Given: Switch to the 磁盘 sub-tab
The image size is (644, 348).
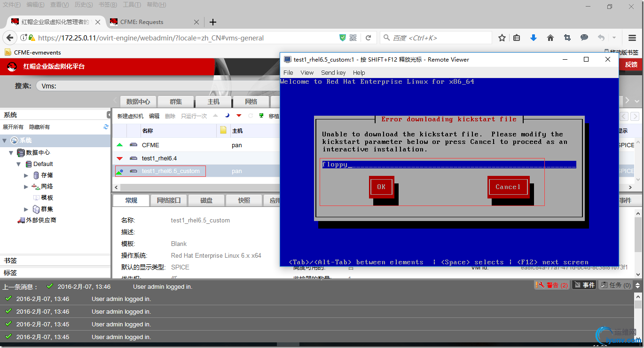Looking at the screenshot, I should click(206, 200).
